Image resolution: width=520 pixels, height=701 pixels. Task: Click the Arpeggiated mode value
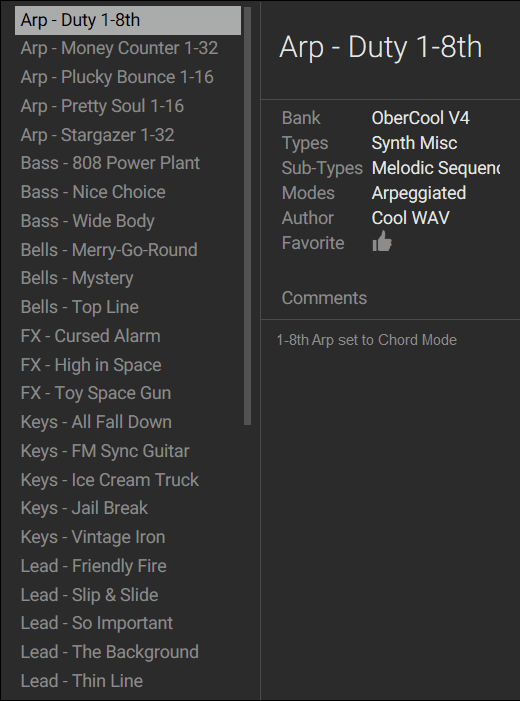(x=419, y=193)
